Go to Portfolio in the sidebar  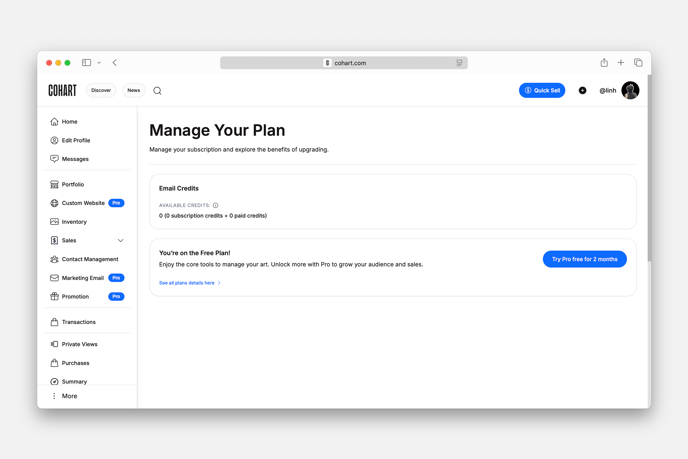(x=72, y=185)
